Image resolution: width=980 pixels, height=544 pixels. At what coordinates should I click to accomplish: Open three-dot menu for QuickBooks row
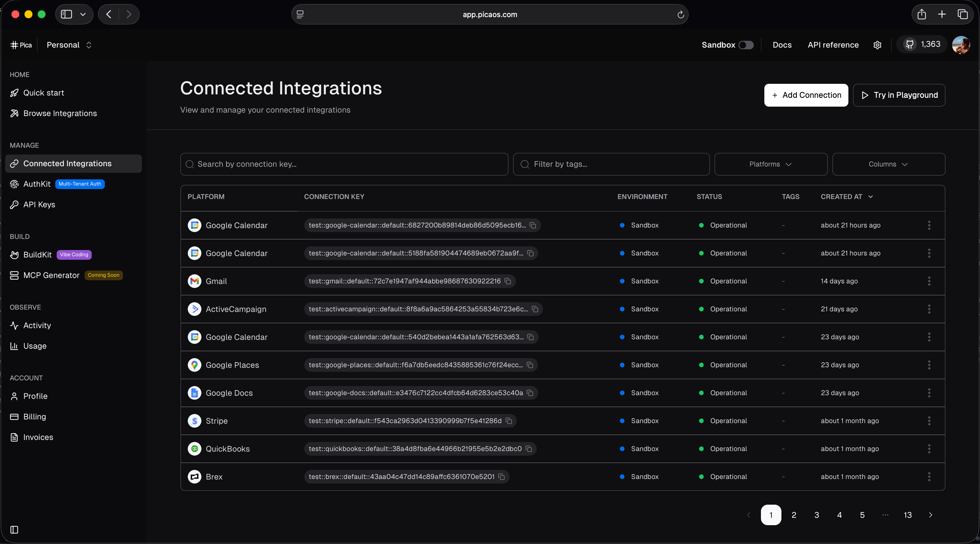click(929, 448)
